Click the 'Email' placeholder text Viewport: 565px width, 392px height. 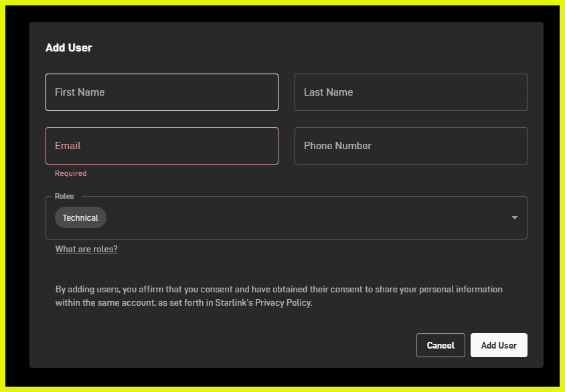pyautogui.click(x=68, y=146)
